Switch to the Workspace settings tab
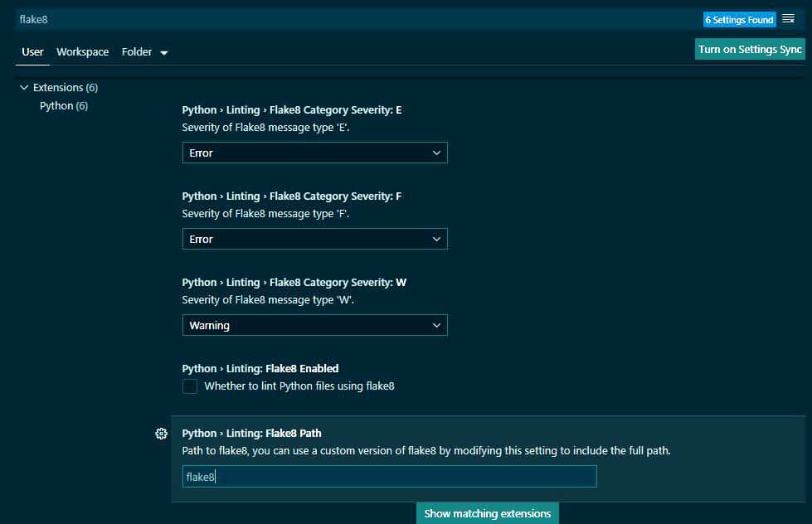 (x=82, y=51)
